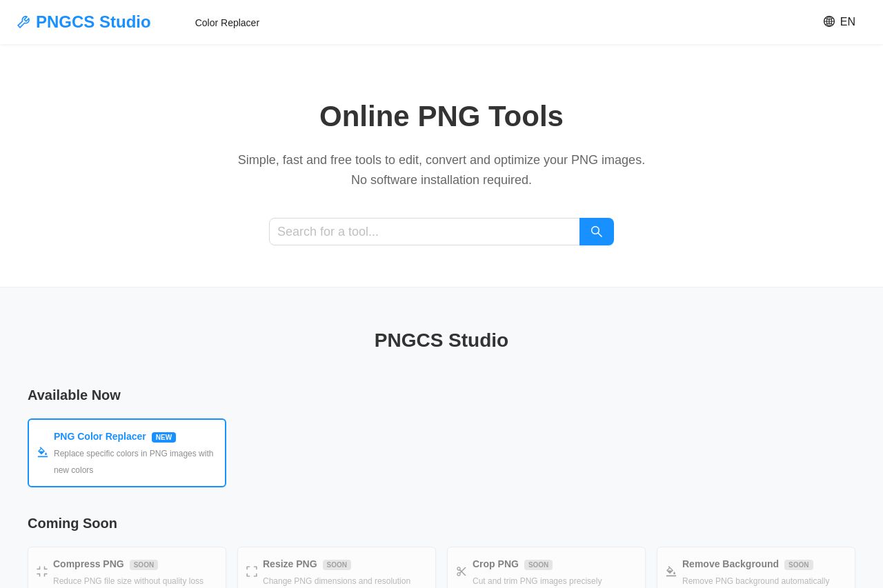Click the Resize PNG expand icon

(252, 571)
